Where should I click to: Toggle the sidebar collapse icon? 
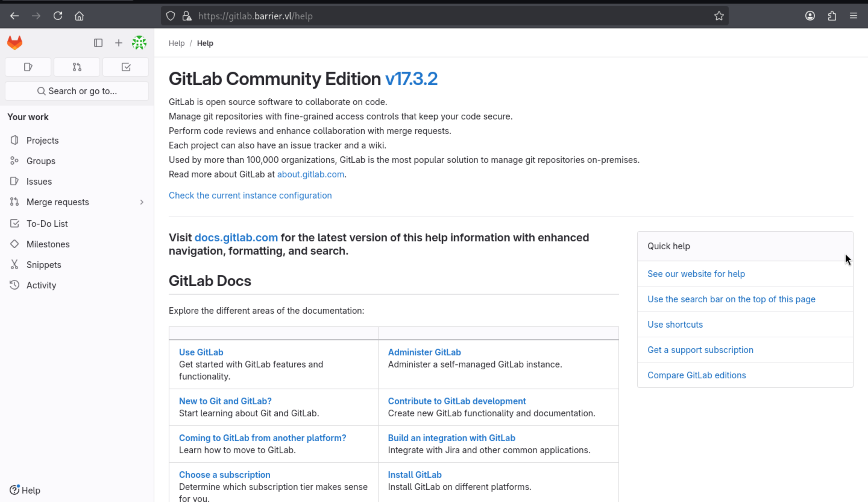tap(98, 43)
